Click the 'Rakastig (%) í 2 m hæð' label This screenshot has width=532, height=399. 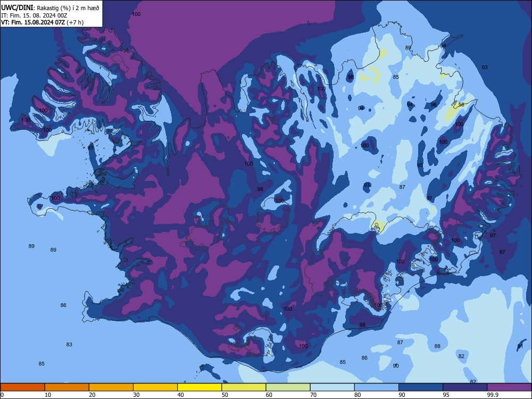68,8
